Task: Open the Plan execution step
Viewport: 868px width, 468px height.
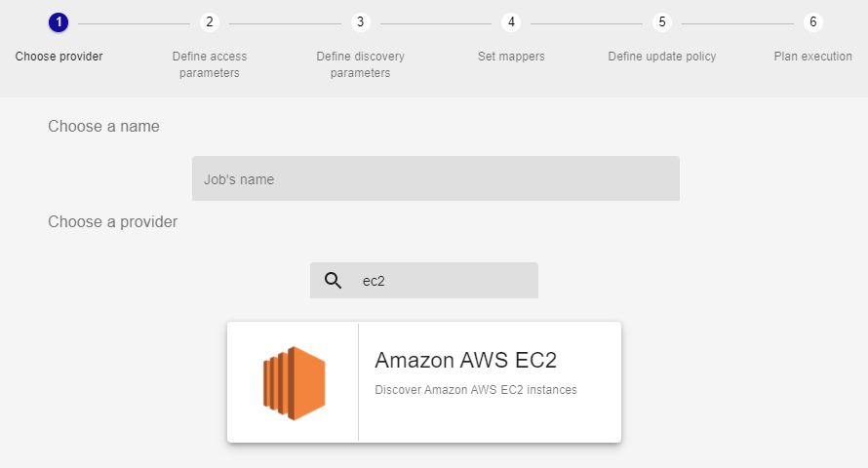Action: 813,57
